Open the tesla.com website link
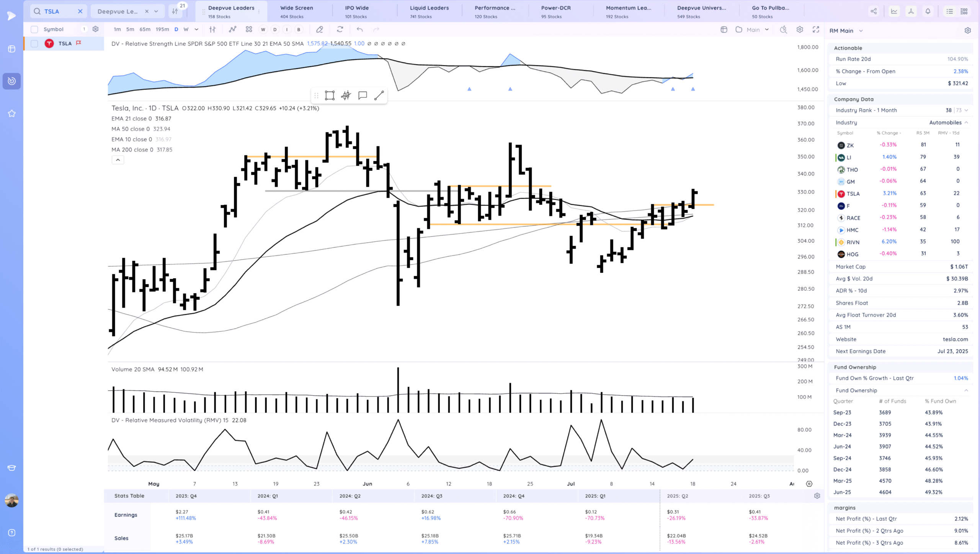 (x=955, y=339)
